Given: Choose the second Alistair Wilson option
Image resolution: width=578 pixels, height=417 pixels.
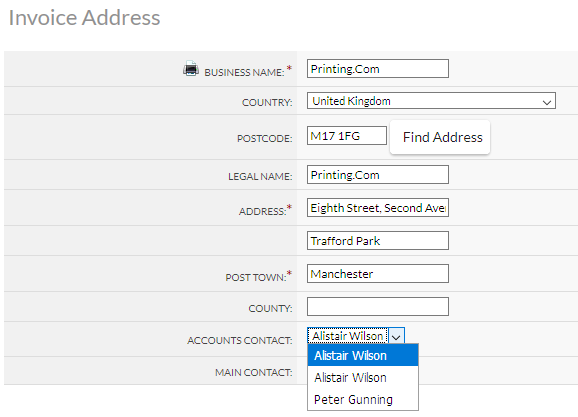Looking at the screenshot, I should point(363,378).
